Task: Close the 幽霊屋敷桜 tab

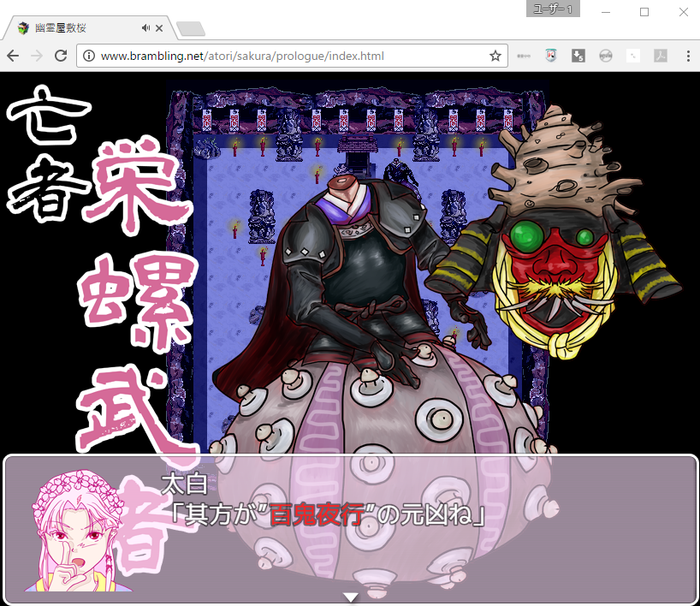Action: [159, 28]
